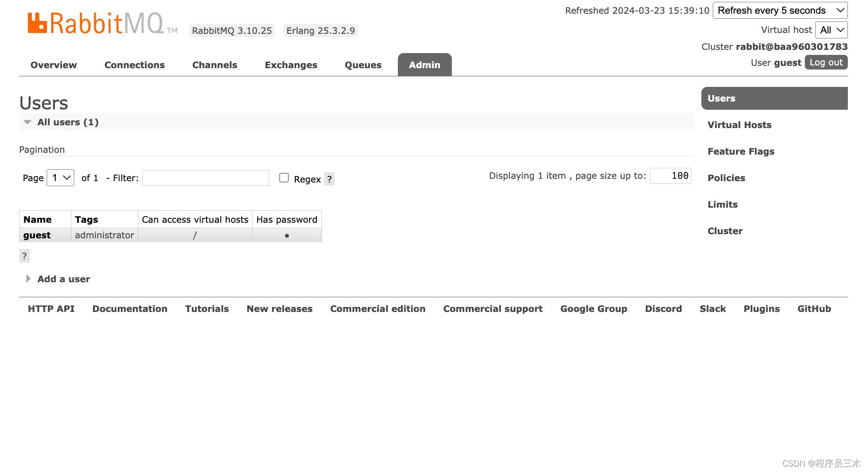Open the Documentation footer link
The image size is (868, 472).
coord(130,309)
